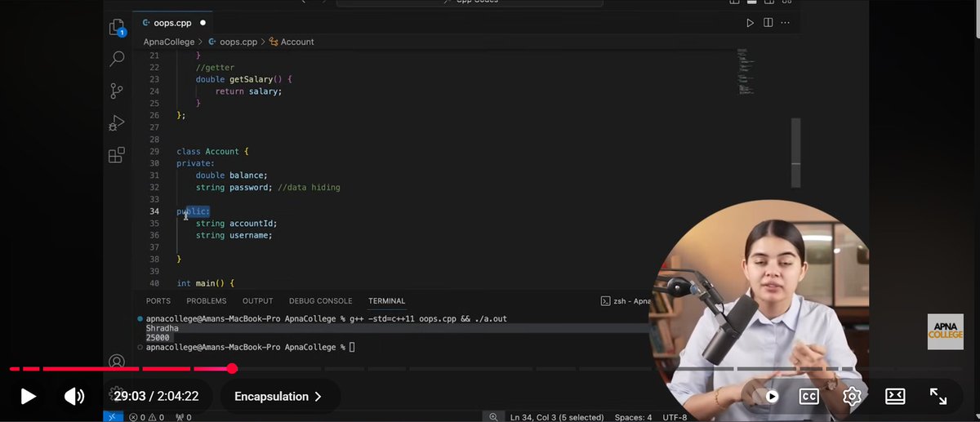Switch to theater mode view
The width and height of the screenshot is (980, 422).
click(x=895, y=397)
